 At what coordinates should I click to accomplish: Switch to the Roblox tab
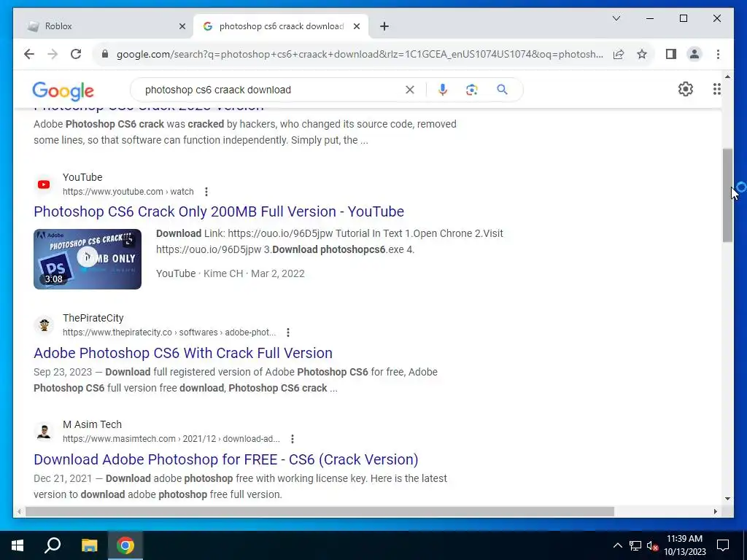click(104, 26)
